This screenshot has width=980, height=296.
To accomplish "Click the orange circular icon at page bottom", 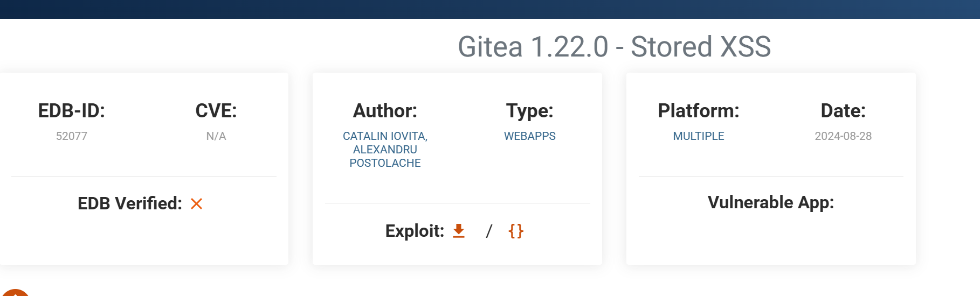I will (x=15, y=293).
